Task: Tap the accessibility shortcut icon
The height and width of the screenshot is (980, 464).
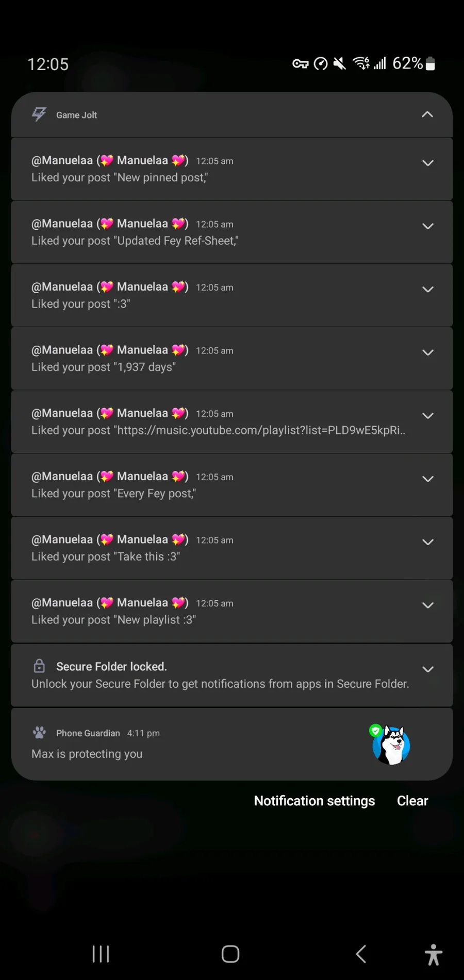Action: pos(433,954)
